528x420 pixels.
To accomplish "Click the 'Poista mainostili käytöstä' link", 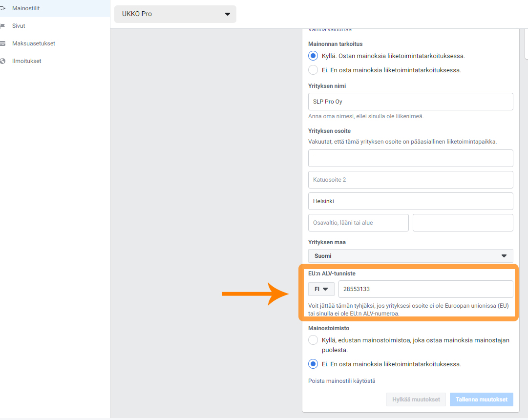I will pos(342,381).
